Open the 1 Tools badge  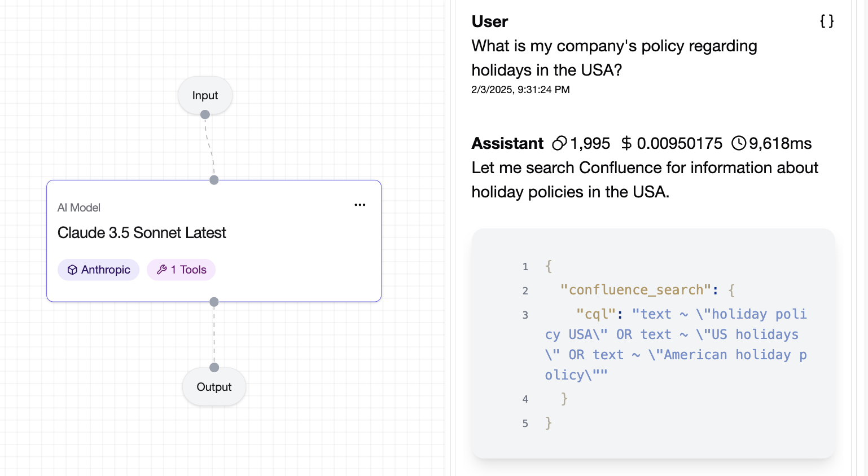click(181, 270)
